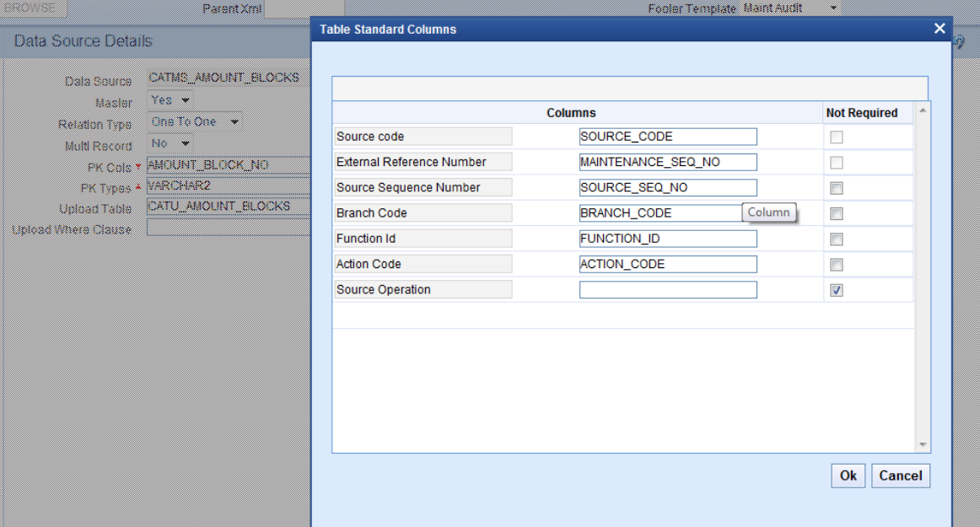Close the Table Standard Columns dialog

pos(940,28)
